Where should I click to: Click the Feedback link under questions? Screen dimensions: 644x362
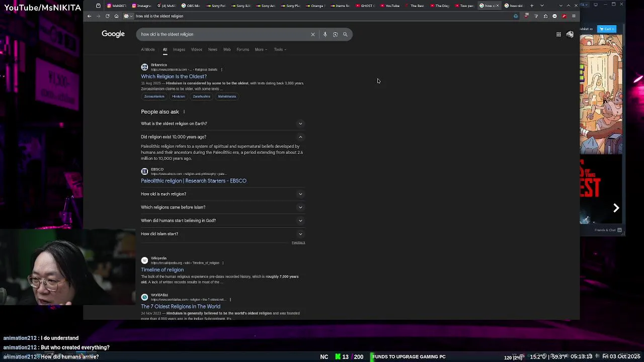click(298, 243)
